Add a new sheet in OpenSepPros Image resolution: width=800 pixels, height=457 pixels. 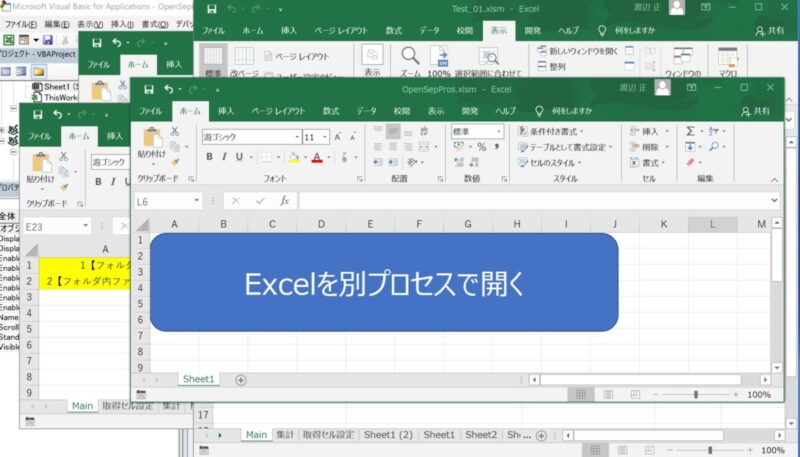click(241, 379)
